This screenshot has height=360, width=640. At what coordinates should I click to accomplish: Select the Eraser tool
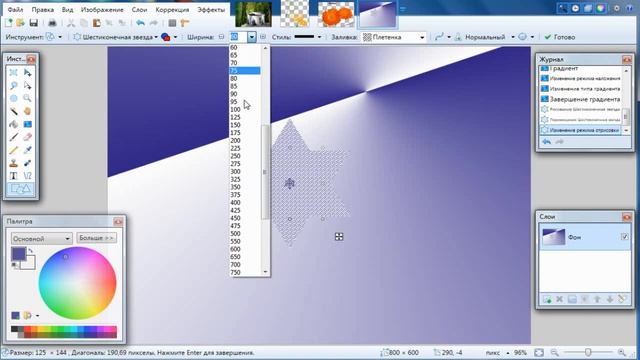click(x=27, y=137)
